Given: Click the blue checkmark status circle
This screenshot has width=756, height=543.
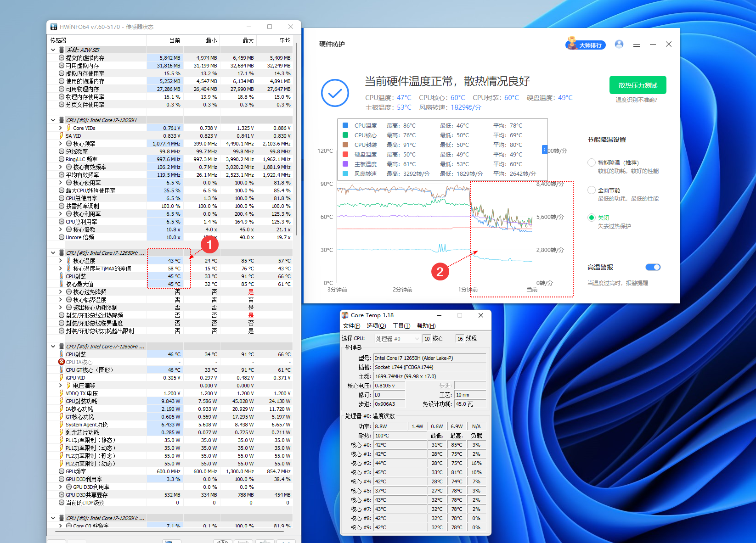Looking at the screenshot, I should click(x=335, y=93).
